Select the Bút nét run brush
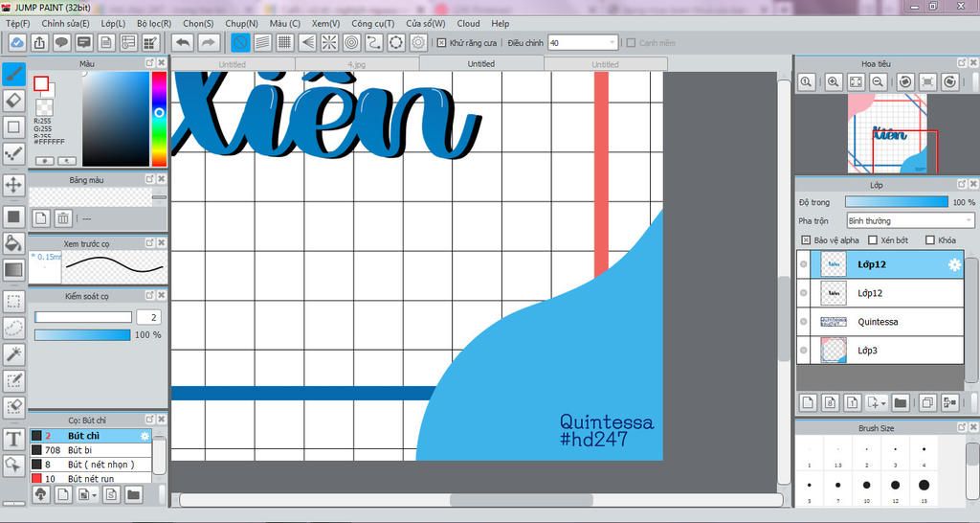Viewport: 980px width, 523px height. [91, 479]
